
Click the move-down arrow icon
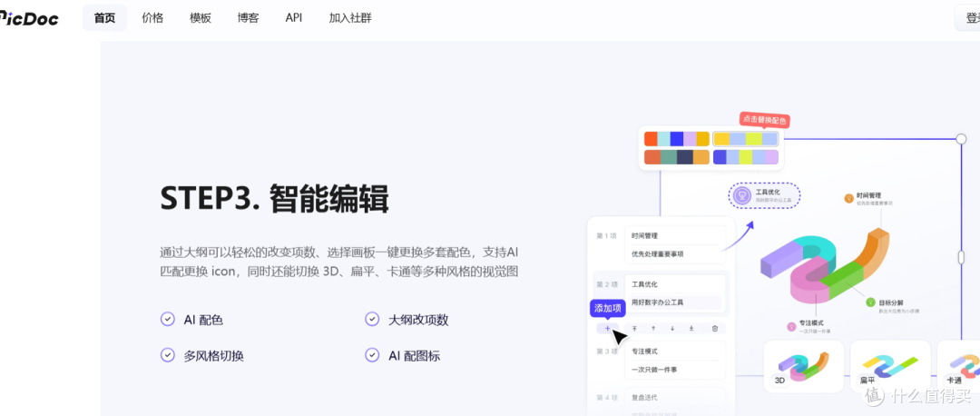click(x=672, y=328)
